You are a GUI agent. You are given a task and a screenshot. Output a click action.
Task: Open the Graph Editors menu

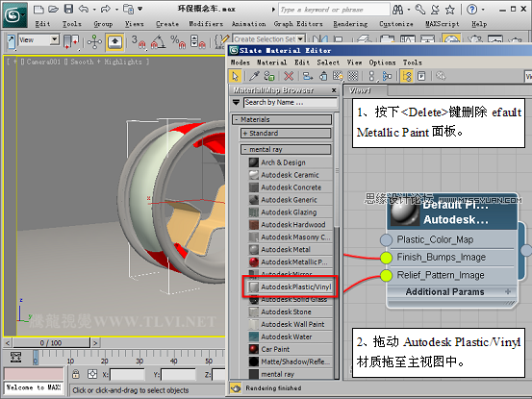tap(298, 24)
